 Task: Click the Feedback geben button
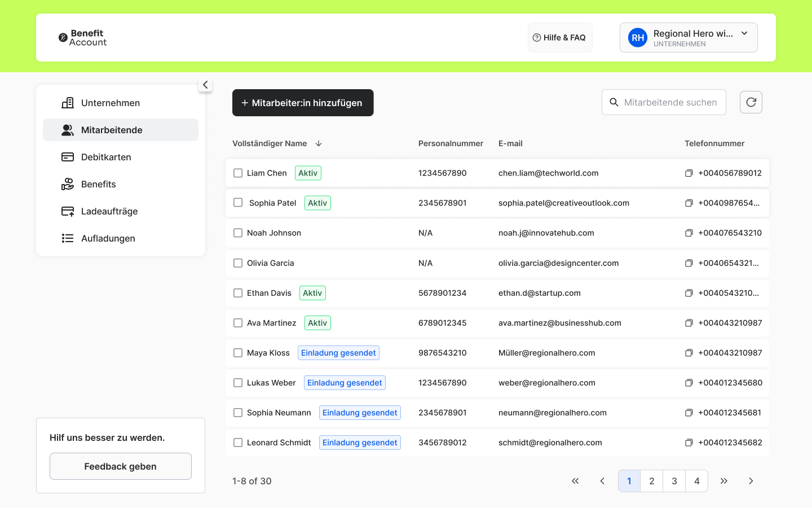pyautogui.click(x=121, y=466)
